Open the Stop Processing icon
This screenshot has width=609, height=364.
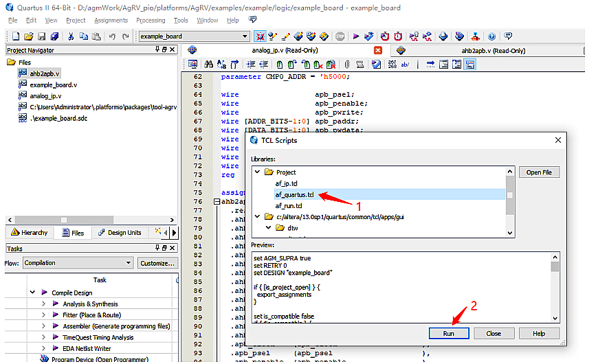340,36
